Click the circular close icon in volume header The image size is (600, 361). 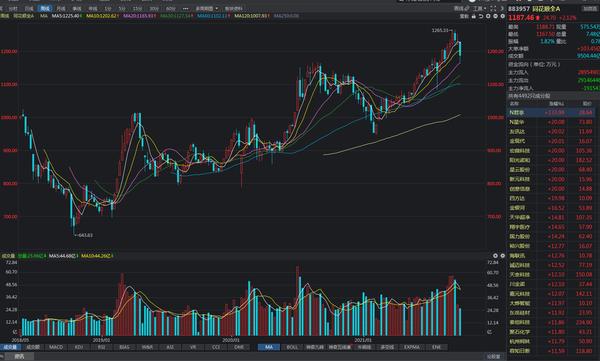coord(502,255)
